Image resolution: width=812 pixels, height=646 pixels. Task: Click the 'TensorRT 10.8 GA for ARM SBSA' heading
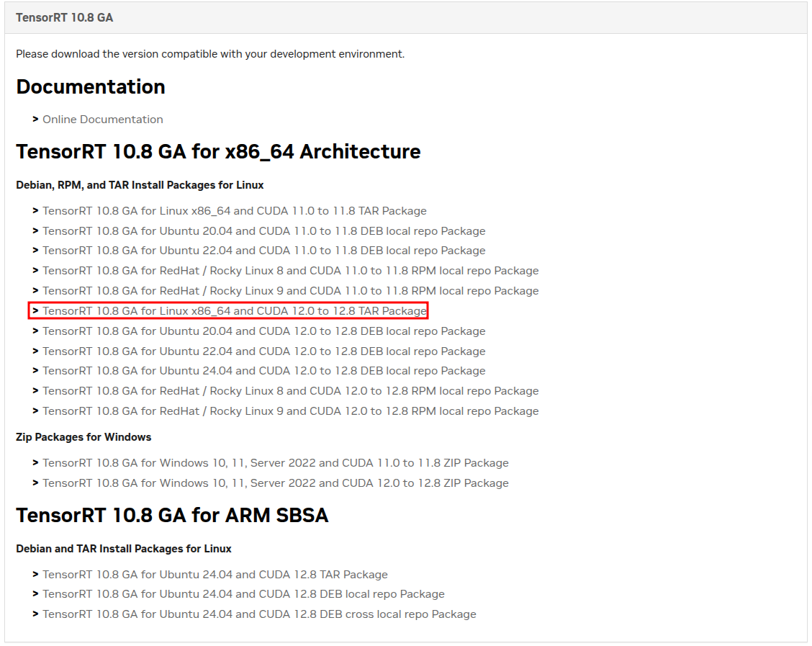click(x=172, y=516)
